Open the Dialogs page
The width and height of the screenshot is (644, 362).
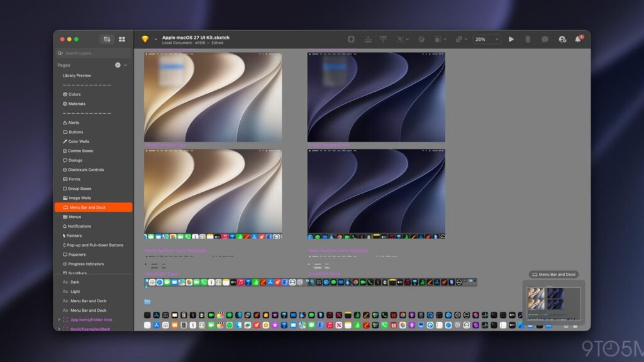(x=73, y=160)
